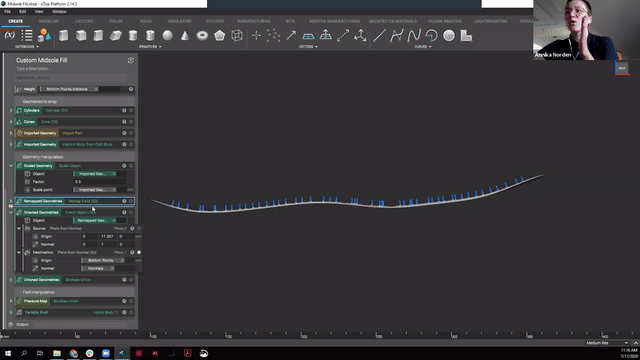Remove Bottom Points.distance from Height input
Image resolution: width=640 pixels, height=360 pixels.
pyautogui.click(x=96, y=89)
